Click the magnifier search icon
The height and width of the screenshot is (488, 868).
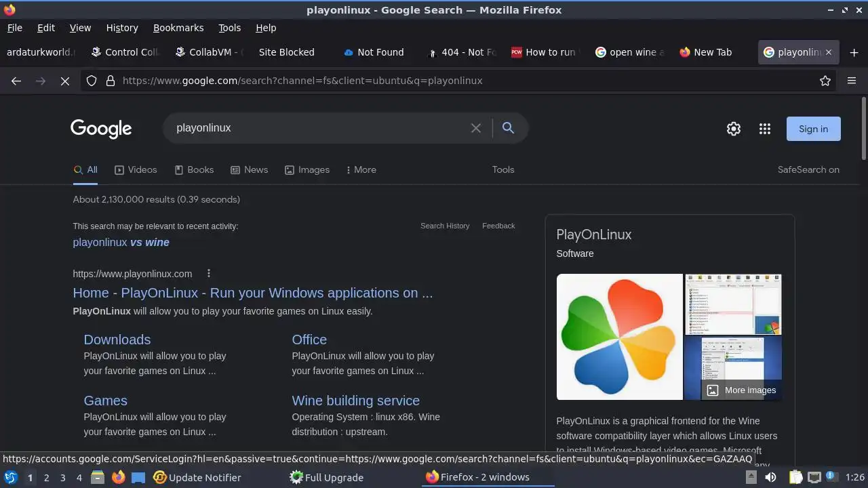pyautogui.click(x=508, y=128)
